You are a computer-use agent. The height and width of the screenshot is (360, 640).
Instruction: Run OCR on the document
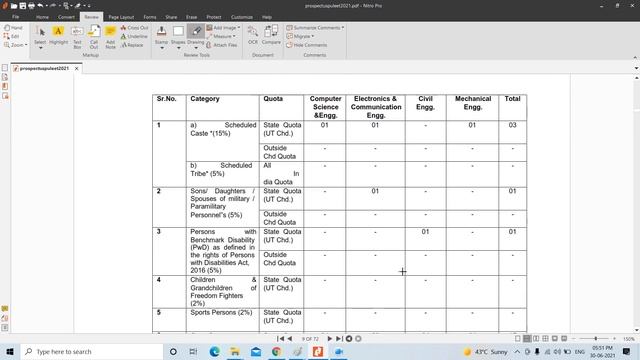[x=253, y=35]
